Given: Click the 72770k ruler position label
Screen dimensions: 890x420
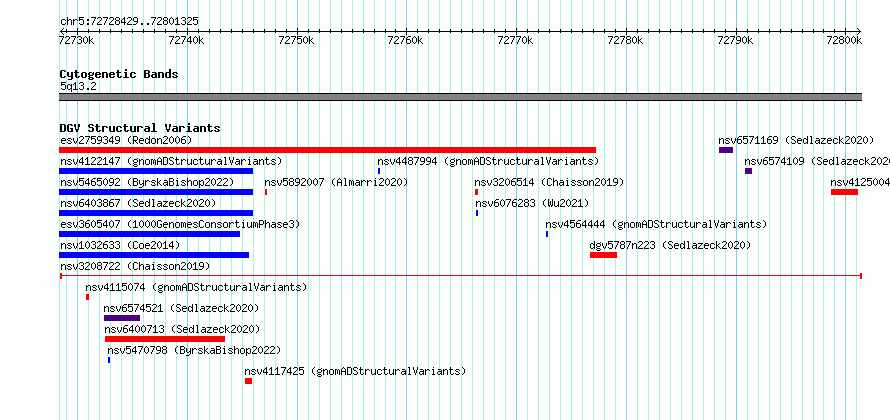Looking at the screenshot, I should tap(515, 40).
